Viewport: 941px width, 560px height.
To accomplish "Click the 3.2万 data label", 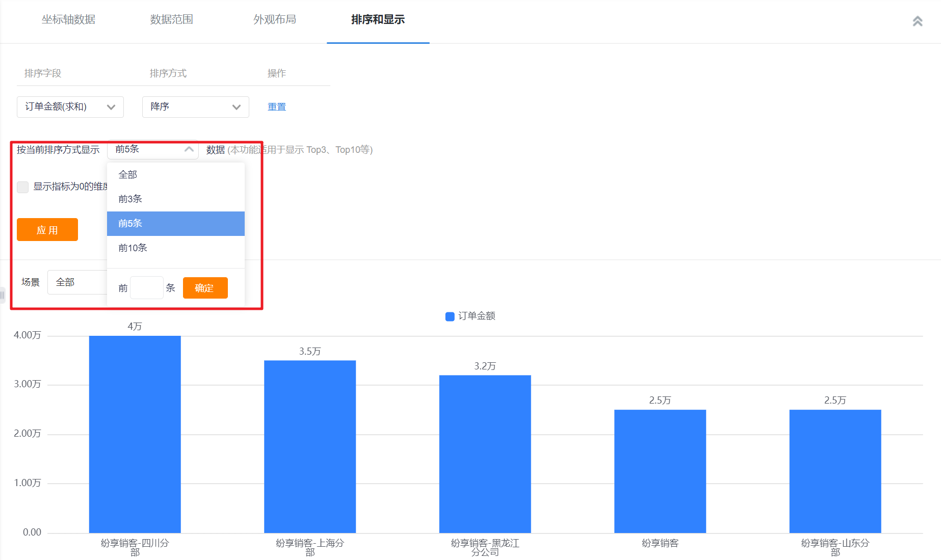I will [x=485, y=366].
